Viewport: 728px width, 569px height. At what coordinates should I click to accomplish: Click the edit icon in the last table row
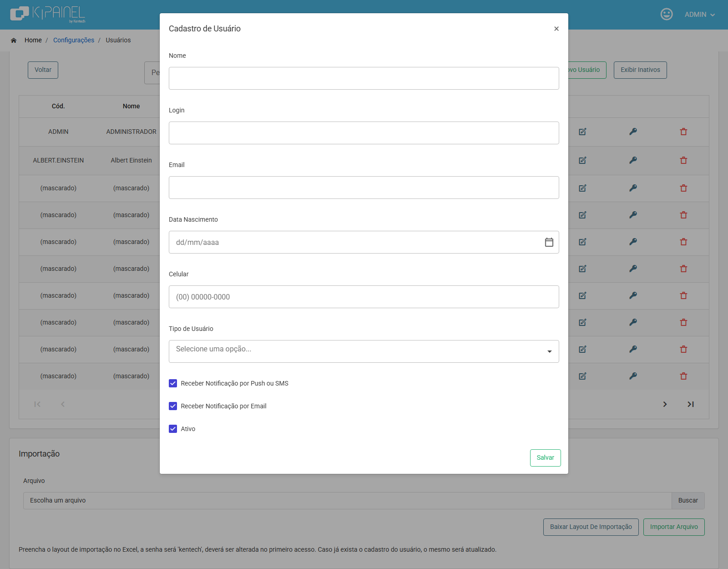(x=582, y=376)
